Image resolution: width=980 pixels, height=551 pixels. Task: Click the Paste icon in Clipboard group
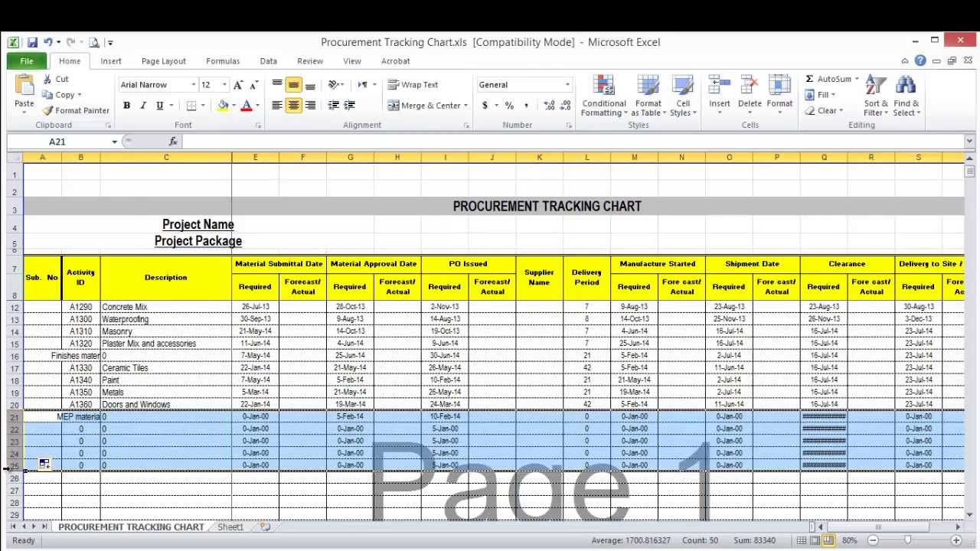(24, 86)
